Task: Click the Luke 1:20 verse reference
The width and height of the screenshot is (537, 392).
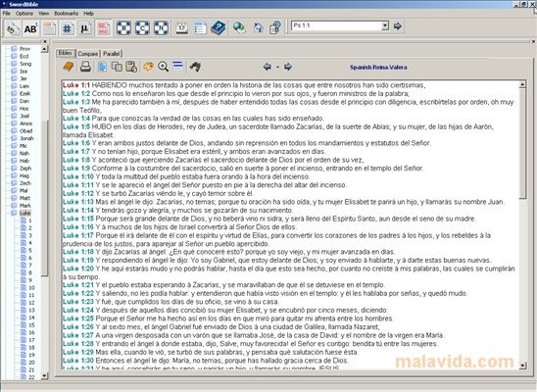Action: click(x=78, y=269)
